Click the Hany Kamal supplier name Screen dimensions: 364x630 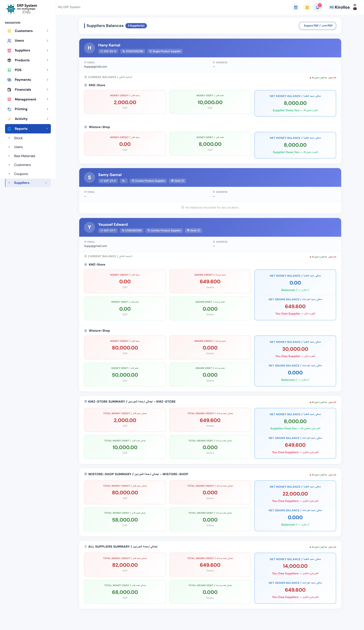coord(109,45)
